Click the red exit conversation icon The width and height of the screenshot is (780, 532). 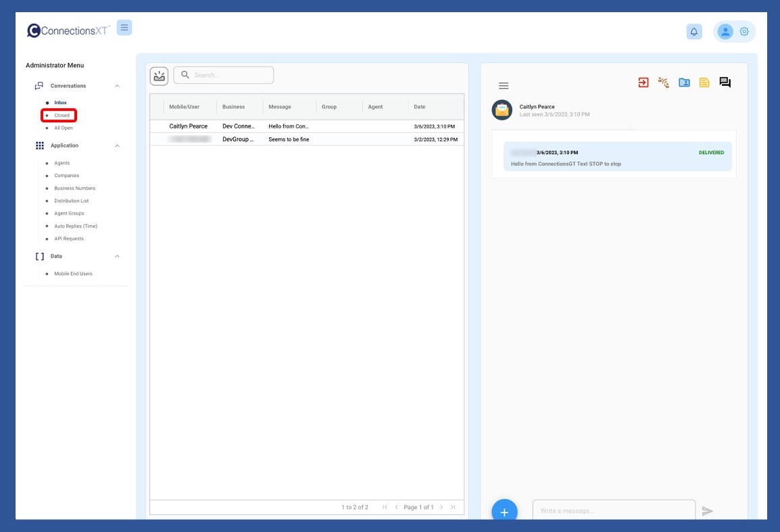(643, 82)
